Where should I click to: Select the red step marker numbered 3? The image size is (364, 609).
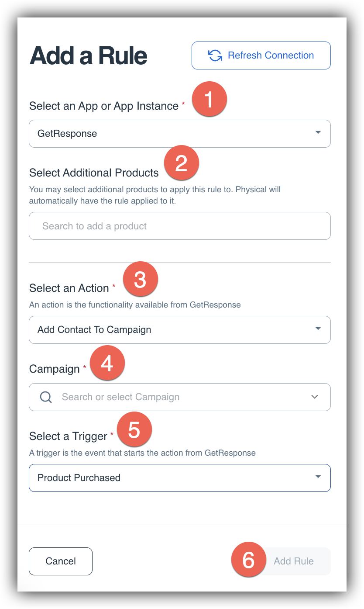[x=140, y=280]
